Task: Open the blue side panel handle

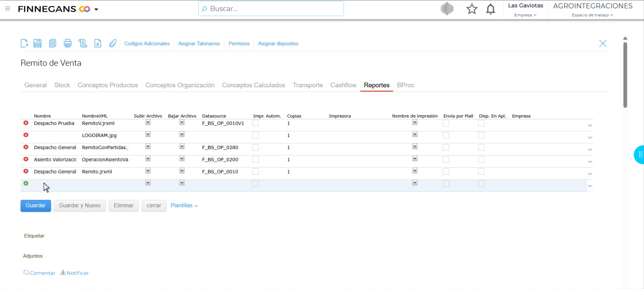Action: click(x=639, y=154)
